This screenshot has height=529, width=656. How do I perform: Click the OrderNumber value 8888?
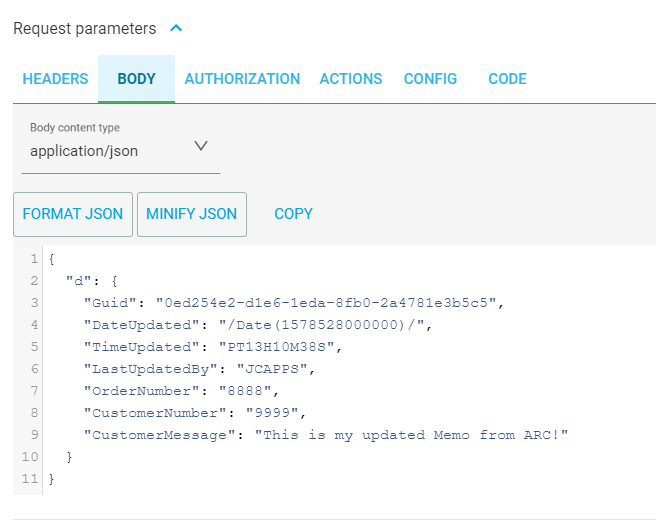click(x=245, y=390)
